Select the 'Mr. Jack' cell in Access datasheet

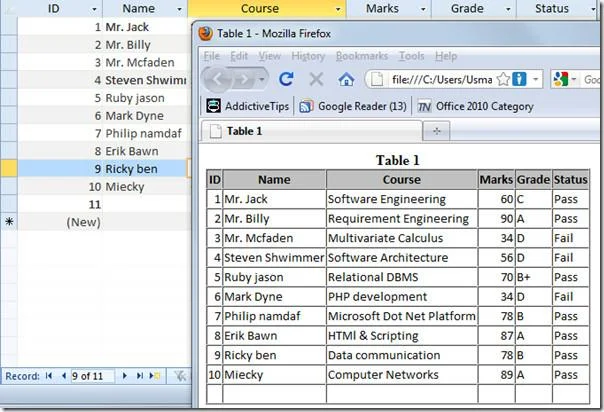pyautogui.click(x=145, y=27)
